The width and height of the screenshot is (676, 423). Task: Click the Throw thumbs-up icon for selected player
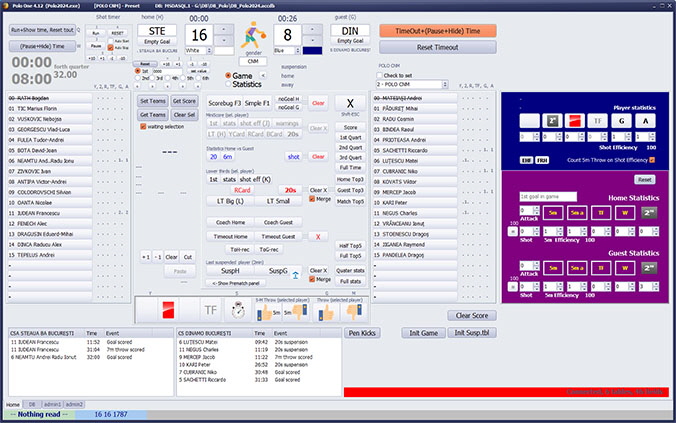coord(326,312)
